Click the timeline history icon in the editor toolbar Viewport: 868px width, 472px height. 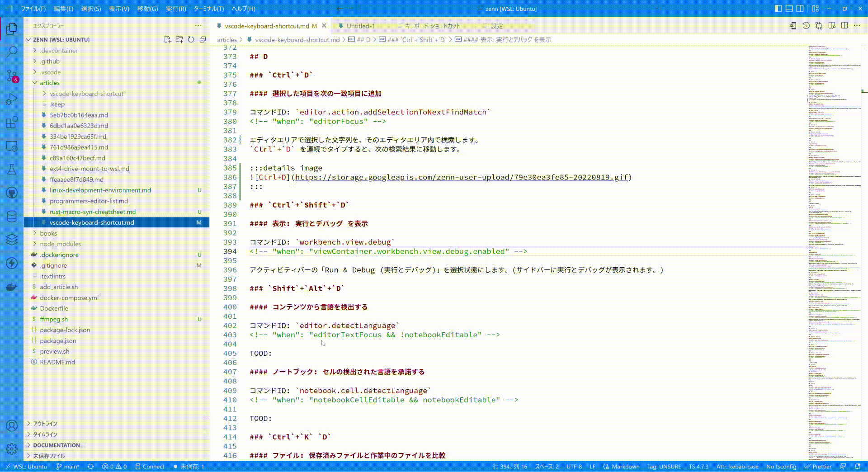click(806, 26)
